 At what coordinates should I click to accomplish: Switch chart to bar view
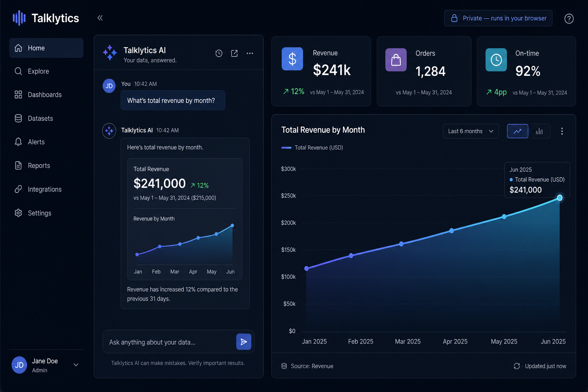click(539, 131)
